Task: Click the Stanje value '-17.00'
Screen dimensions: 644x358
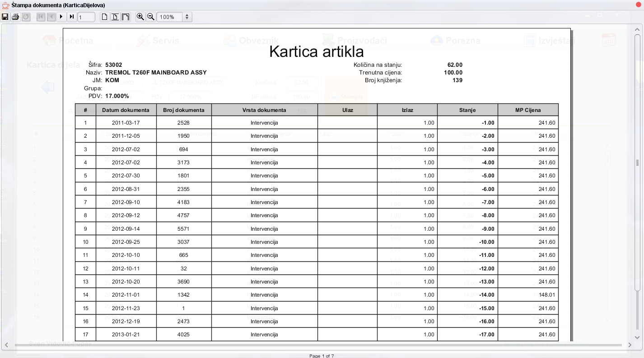Action: coord(486,335)
